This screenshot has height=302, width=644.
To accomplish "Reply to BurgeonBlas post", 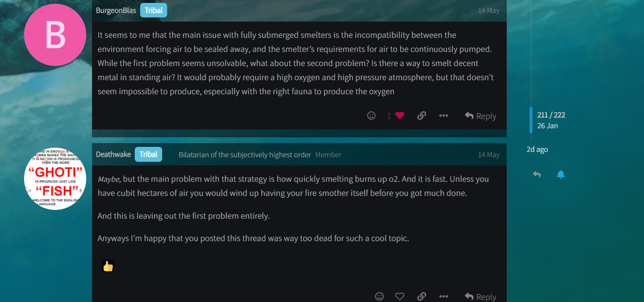I will click(x=480, y=116).
